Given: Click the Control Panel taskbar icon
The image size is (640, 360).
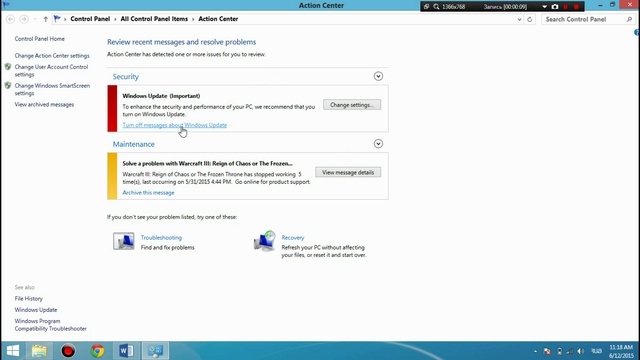Looking at the screenshot, I should tap(155, 351).
